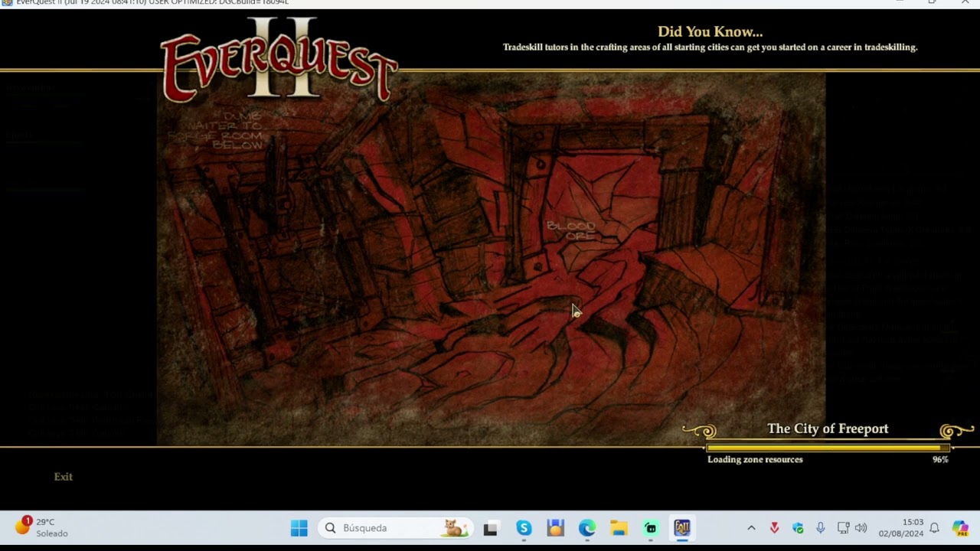980x551 pixels.
Task: Show hidden system tray icons
Action: point(751,528)
